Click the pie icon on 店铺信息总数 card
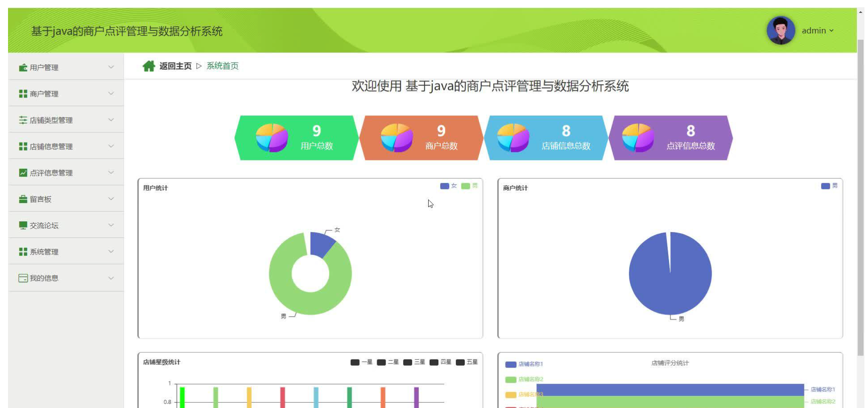The image size is (868, 408). pyautogui.click(x=513, y=138)
